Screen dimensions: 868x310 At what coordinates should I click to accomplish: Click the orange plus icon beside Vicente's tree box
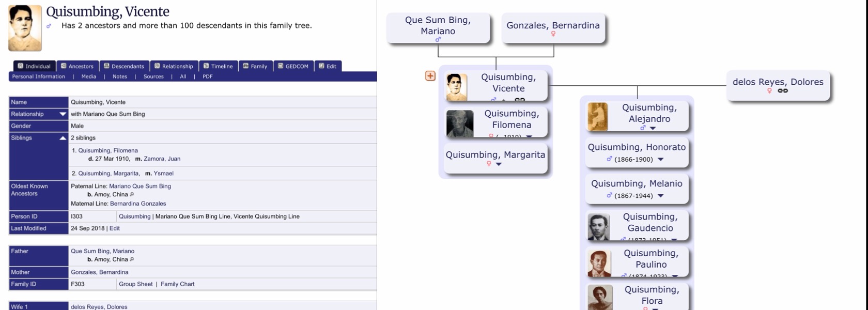tap(430, 76)
